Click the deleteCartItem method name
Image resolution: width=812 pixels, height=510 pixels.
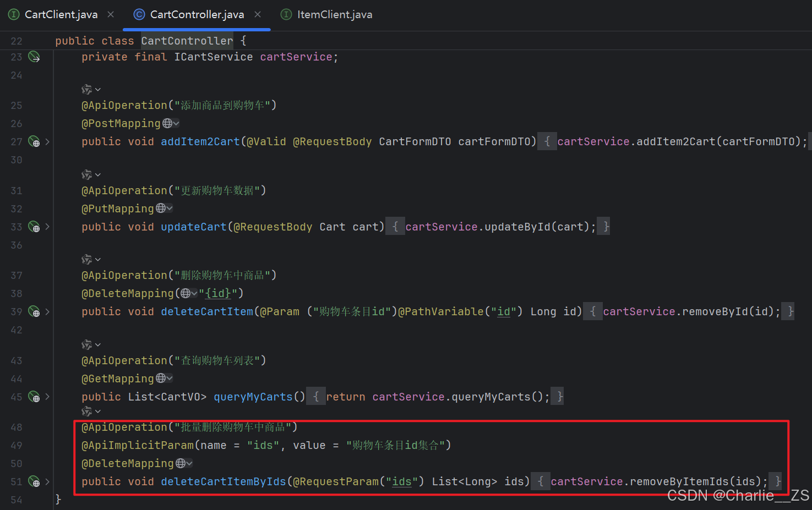[x=207, y=312]
